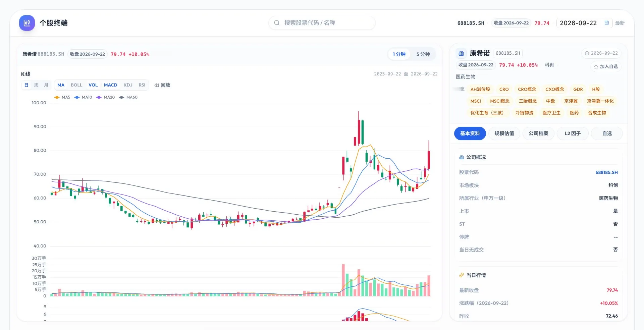Toggle the MA5 legend marker

pos(57,97)
